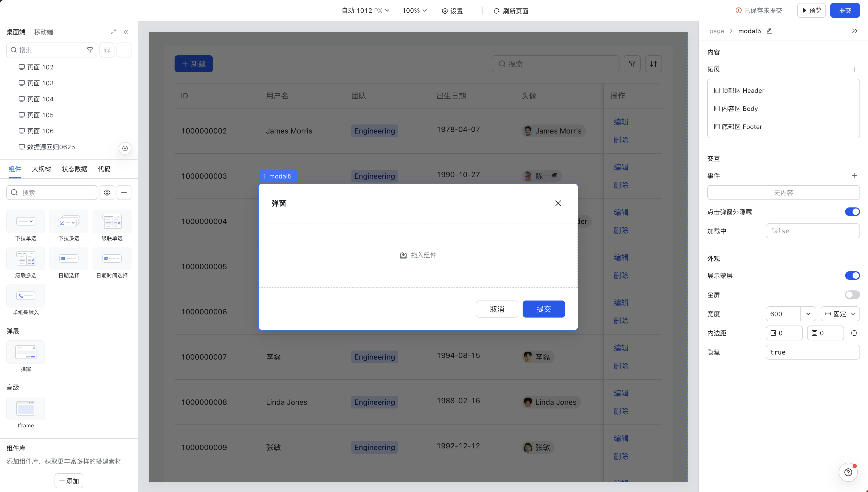Viewport: 868px width, 492px height.
Task: Click the table filter icon on canvas
Action: pos(632,64)
